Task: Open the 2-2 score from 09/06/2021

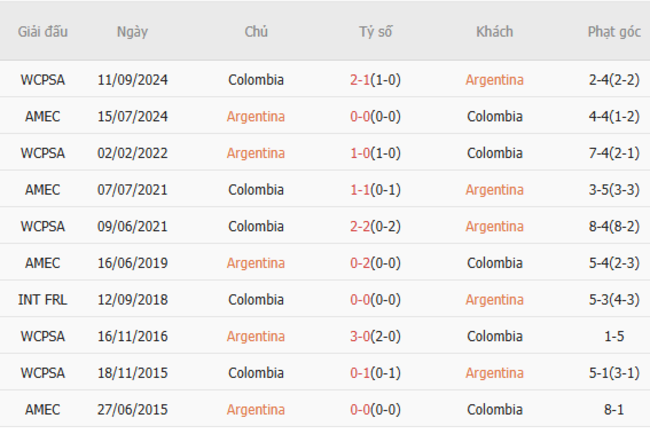Action: point(360,227)
